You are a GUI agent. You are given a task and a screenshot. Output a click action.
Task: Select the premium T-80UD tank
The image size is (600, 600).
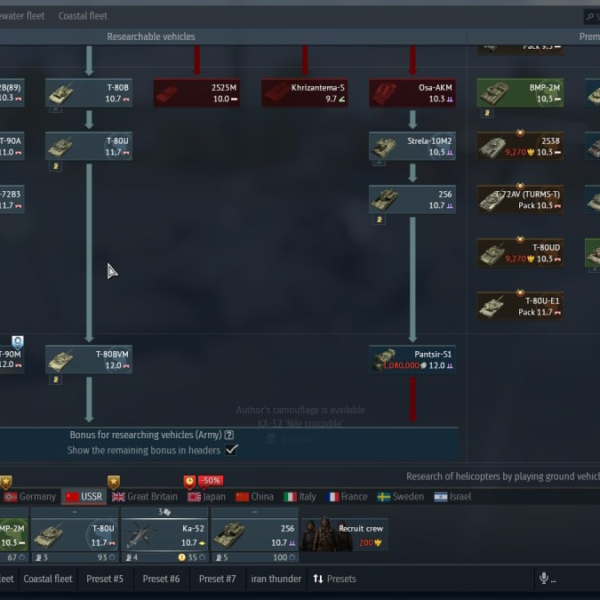click(x=520, y=252)
